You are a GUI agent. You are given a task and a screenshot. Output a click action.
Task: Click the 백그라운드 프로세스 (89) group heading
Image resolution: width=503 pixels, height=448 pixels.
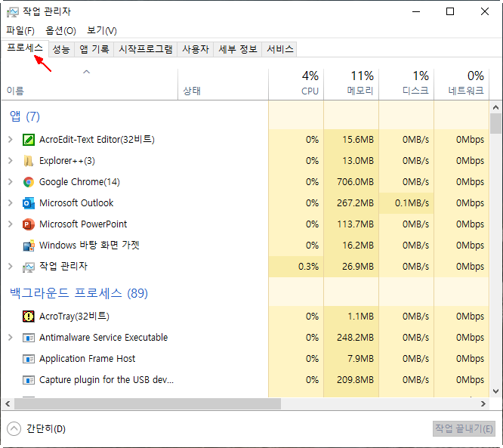pyautogui.click(x=79, y=293)
